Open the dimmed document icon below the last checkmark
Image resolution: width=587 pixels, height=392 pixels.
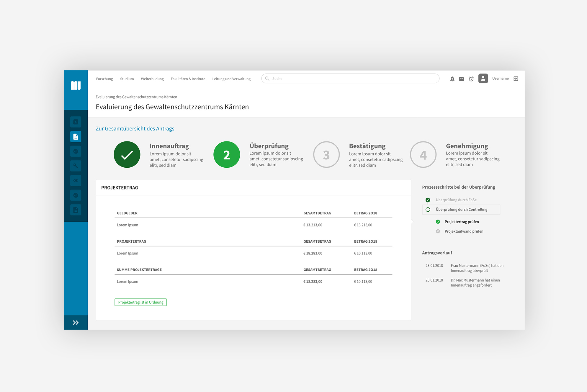pyautogui.click(x=76, y=210)
